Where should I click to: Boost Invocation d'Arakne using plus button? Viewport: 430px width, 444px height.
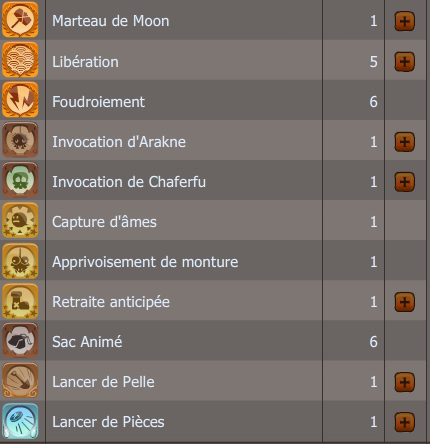point(405,142)
